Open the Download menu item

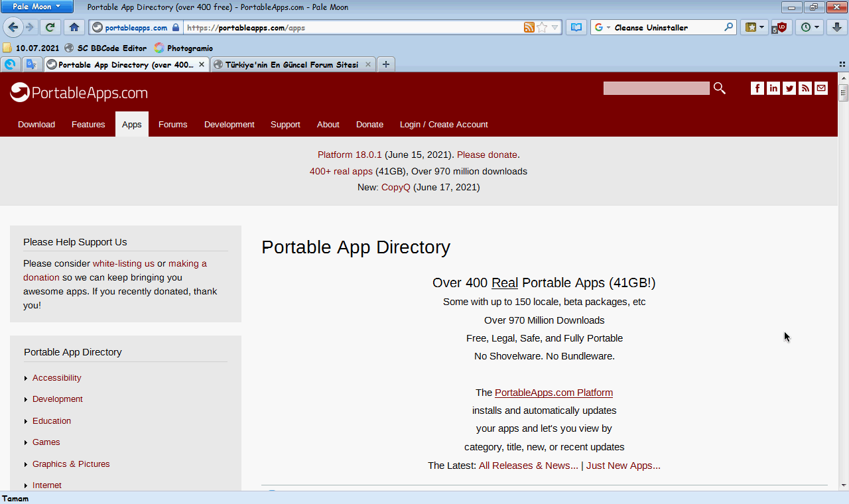(x=36, y=125)
